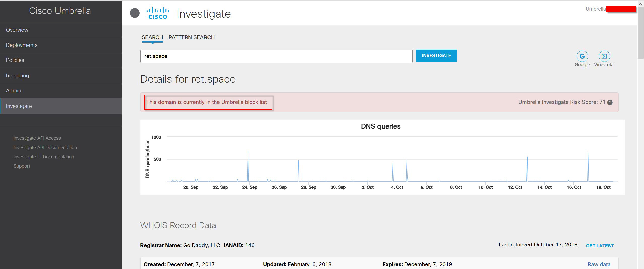Stay on the SEARCH tab
Screen dimensions: 644x269
pyautogui.click(x=152, y=37)
